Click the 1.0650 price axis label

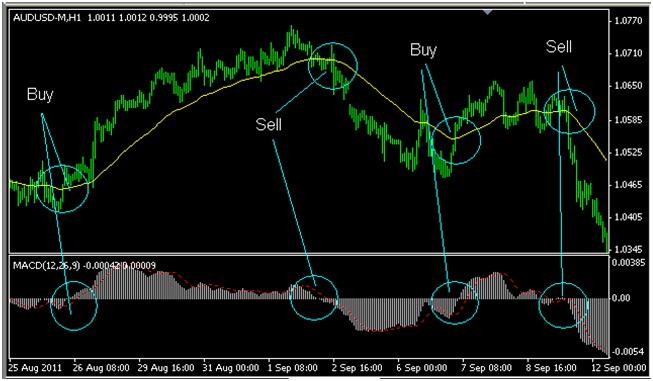(x=628, y=86)
